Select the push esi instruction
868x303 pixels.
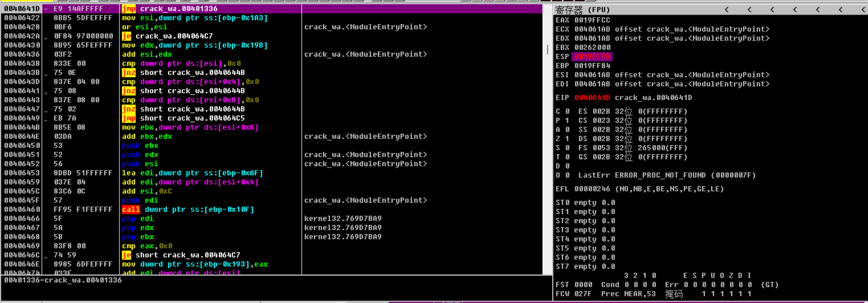point(140,164)
